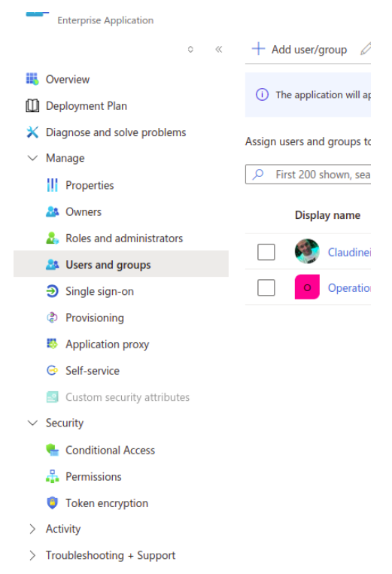The image size is (392, 574).
Task: Check the box next to the Operations group
Action: pyautogui.click(x=266, y=287)
